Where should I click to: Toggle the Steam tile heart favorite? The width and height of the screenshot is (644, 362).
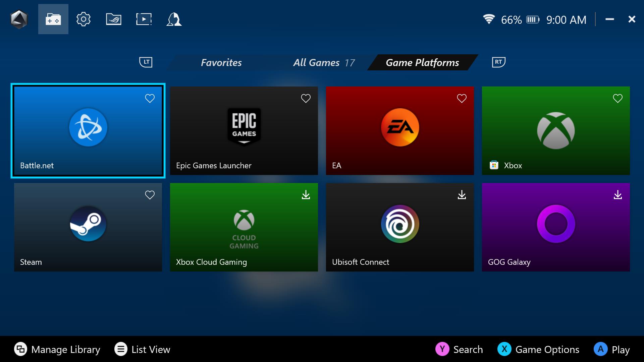tap(150, 195)
